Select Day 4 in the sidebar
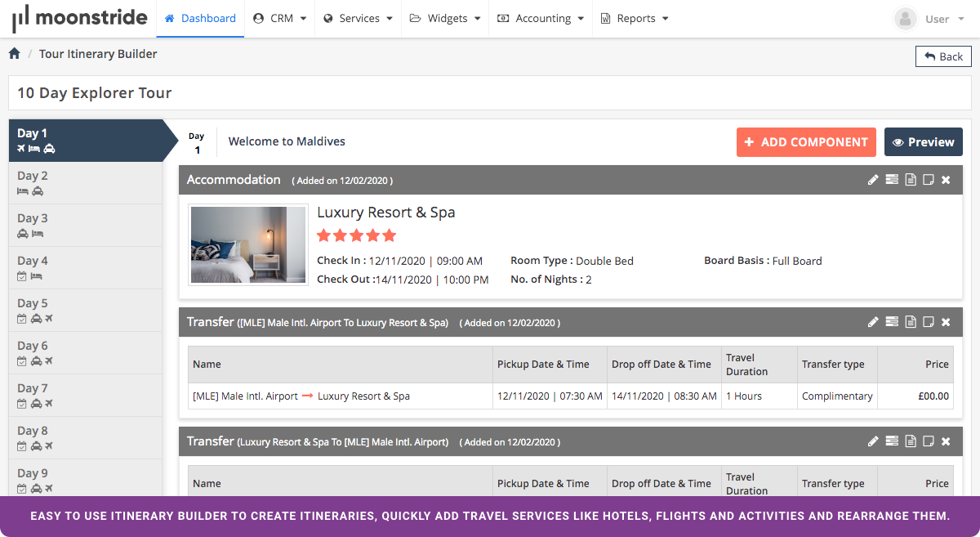Image resolution: width=980 pixels, height=537 pixels. pyautogui.click(x=86, y=268)
